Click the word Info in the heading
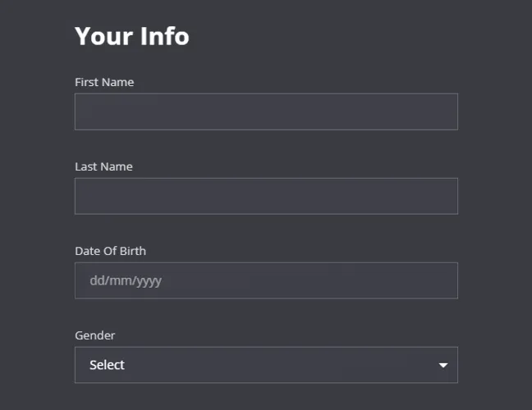The height and width of the screenshot is (410, 532). pos(163,36)
